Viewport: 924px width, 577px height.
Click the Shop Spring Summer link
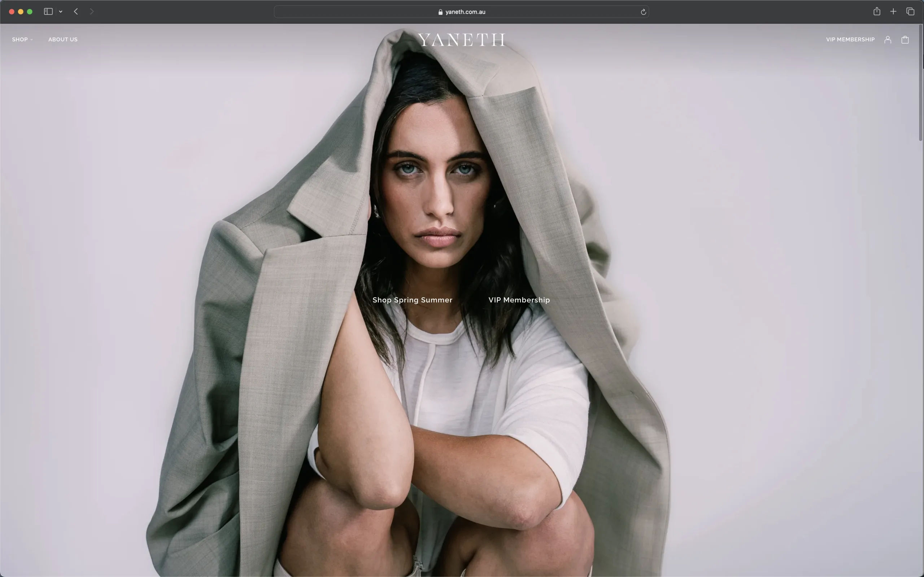[x=413, y=300]
